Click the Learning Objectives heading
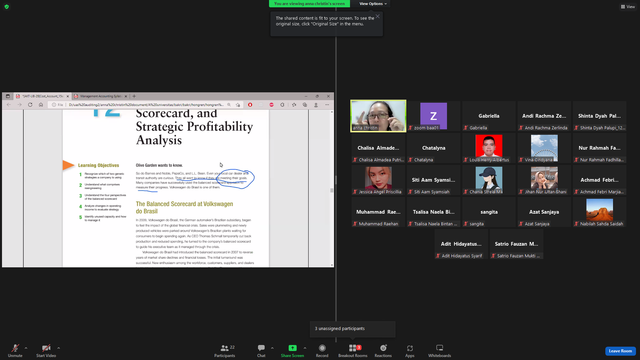The image size is (640, 360). (x=98, y=165)
